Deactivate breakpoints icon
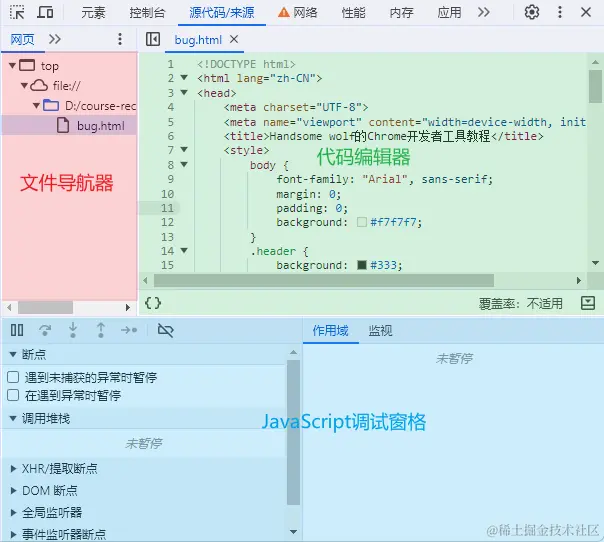604x542 pixels. coord(166,330)
